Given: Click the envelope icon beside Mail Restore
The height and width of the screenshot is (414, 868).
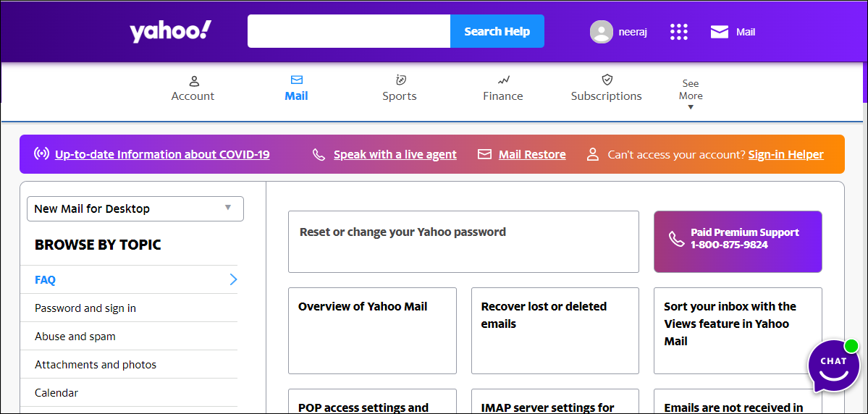Looking at the screenshot, I should [x=484, y=154].
